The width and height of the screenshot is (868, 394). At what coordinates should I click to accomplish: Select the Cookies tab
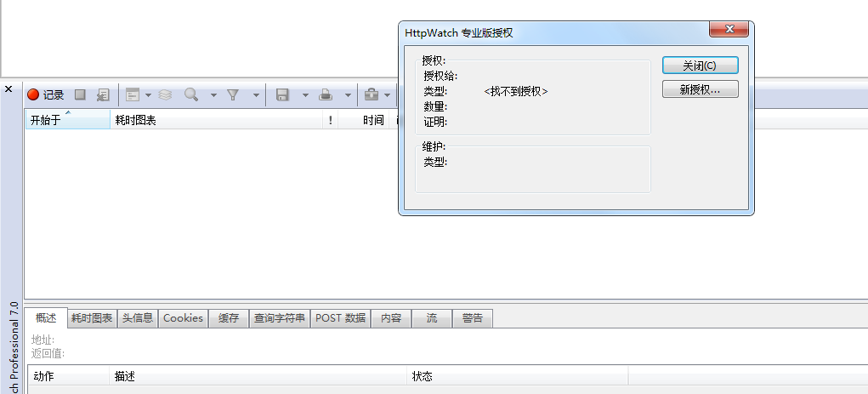point(184,318)
